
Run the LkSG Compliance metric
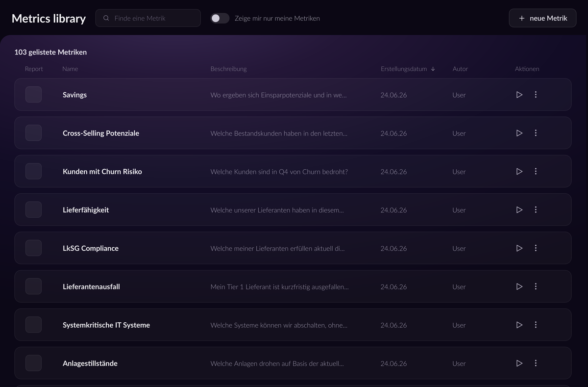click(x=519, y=248)
